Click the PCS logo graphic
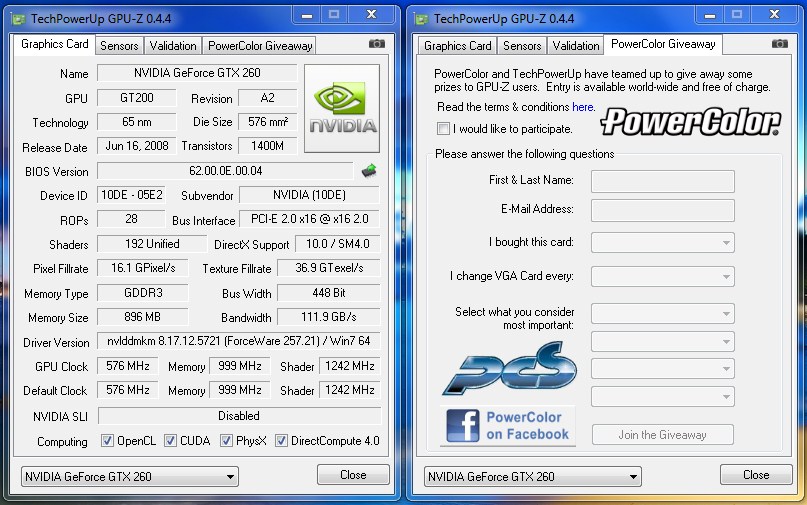Viewport: 807px width, 505px height. coord(510,369)
